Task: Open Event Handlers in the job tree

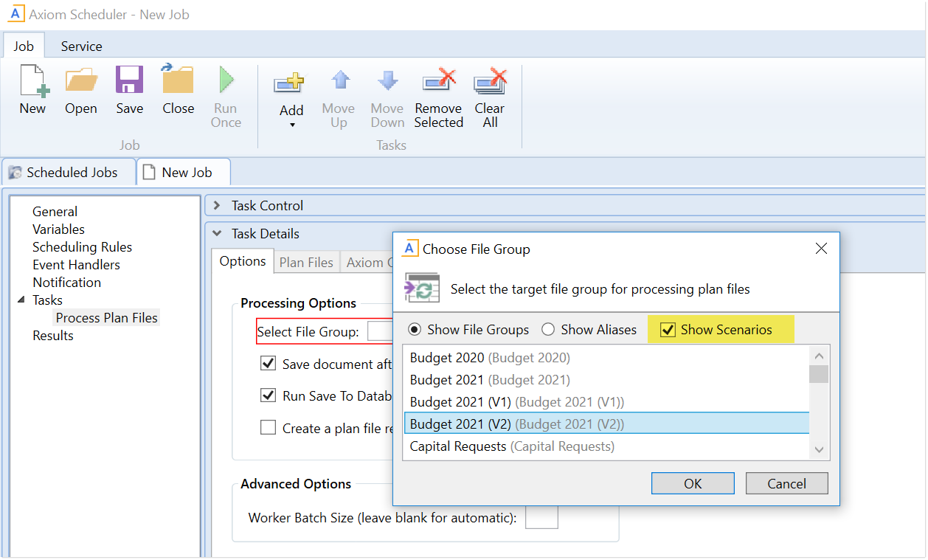Action: (76, 265)
